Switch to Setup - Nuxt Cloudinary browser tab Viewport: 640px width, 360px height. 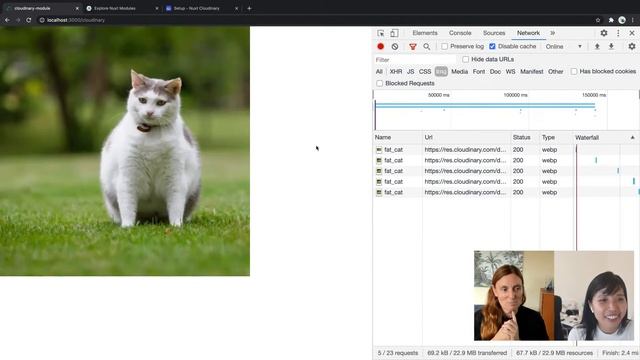coord(201,8)
